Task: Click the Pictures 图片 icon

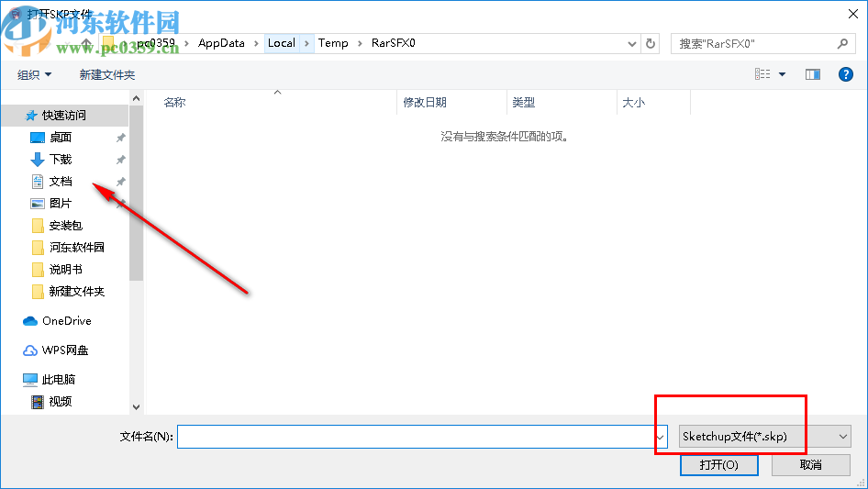Action: click(37, 204)
